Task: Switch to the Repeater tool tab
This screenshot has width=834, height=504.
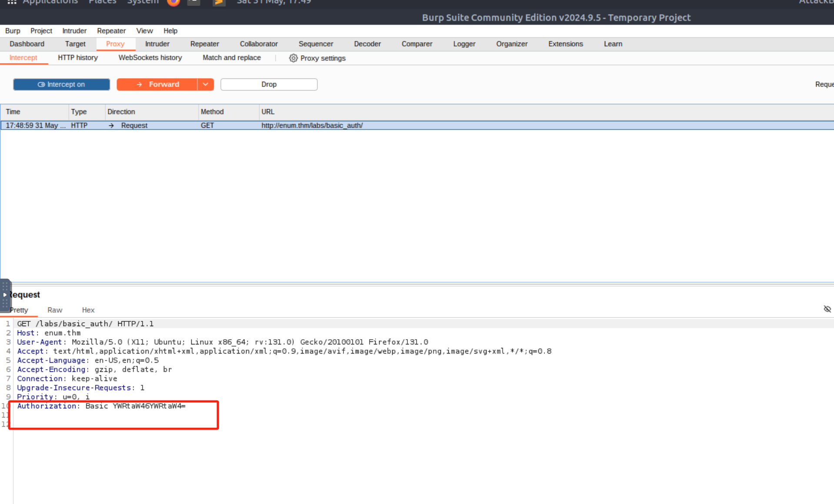Action: tap(205, 44)
